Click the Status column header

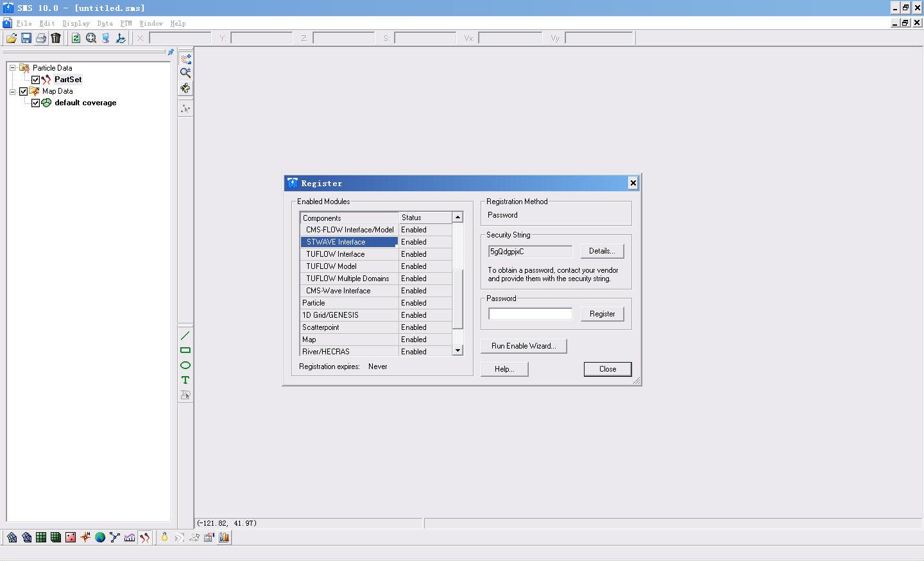[x=425, y=218]
